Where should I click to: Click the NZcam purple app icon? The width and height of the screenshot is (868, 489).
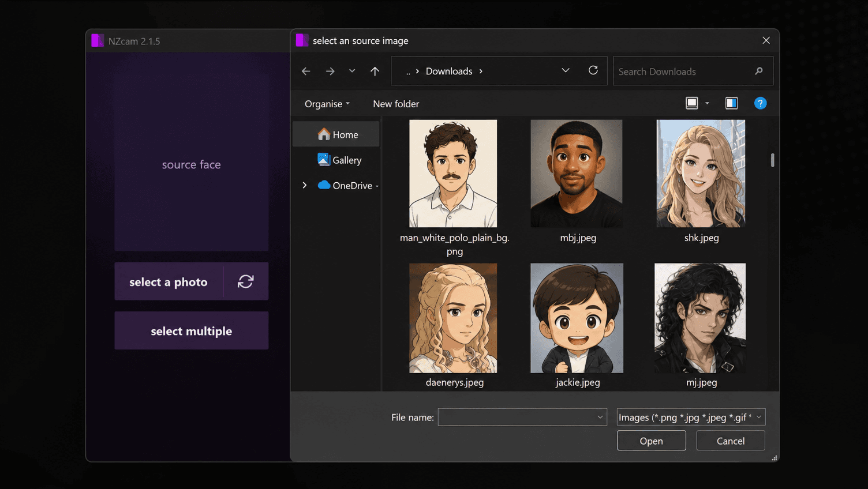98,41
